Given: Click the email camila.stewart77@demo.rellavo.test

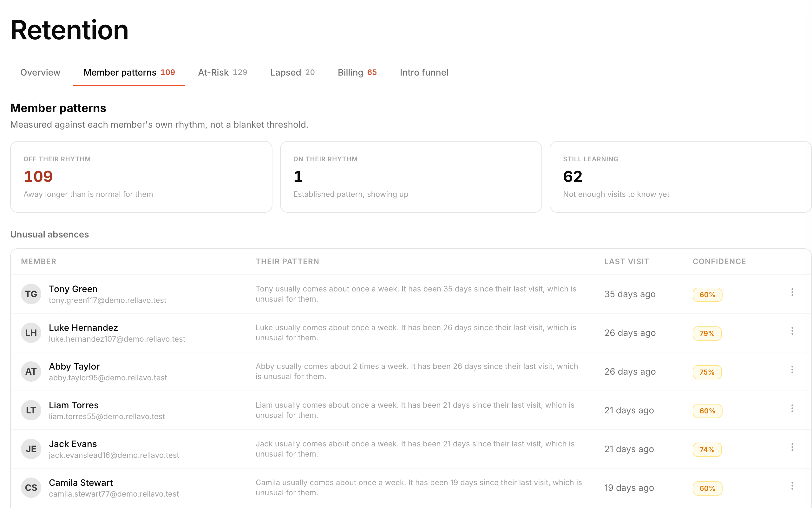Looking at the screenshot, I should coord(114,494).
